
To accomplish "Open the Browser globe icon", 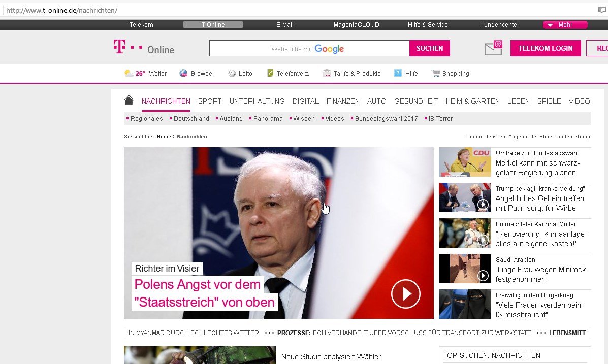I will click(184, 74).
